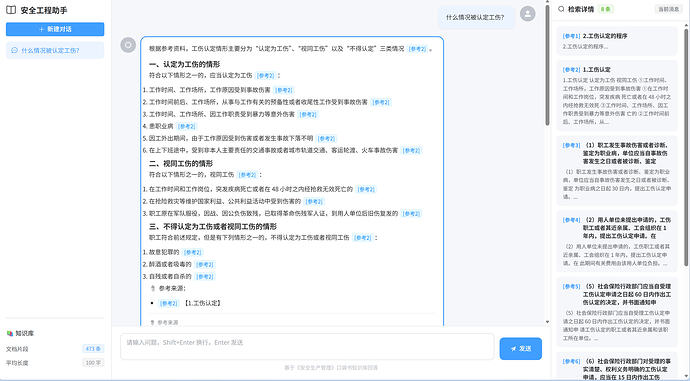Click 参考2 tag after 工作原因受到事故伤害
This screenshot has width=690, height=381.
click(283, 90)
